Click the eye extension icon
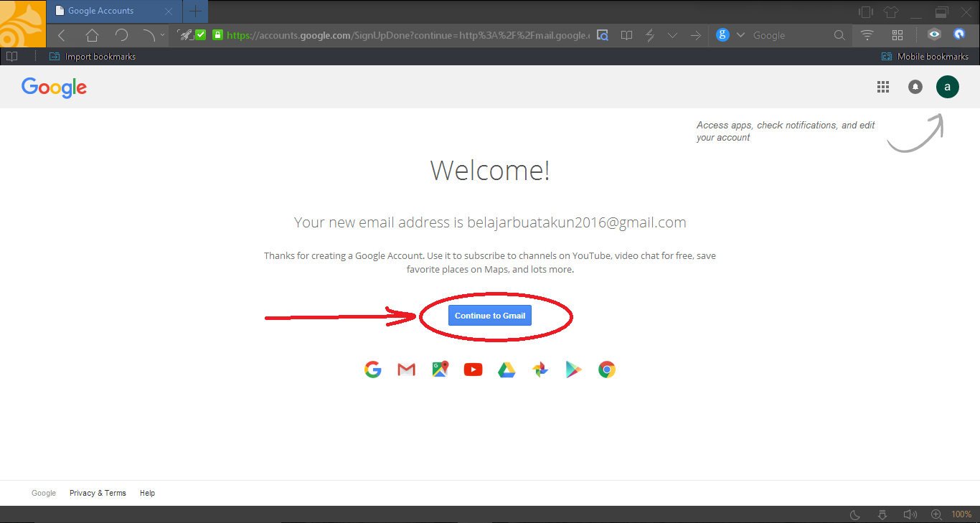 pyautogui.click(x=934, y=34)
